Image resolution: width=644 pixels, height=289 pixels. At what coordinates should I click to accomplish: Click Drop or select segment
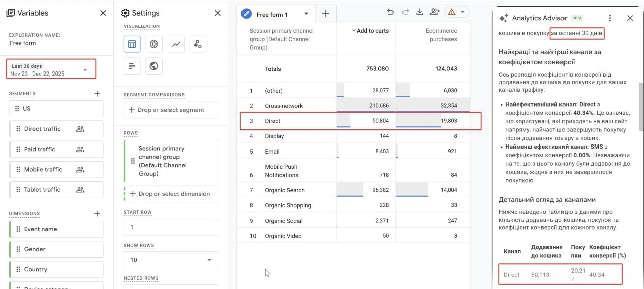pyautogui.click(x=171, y=110)
